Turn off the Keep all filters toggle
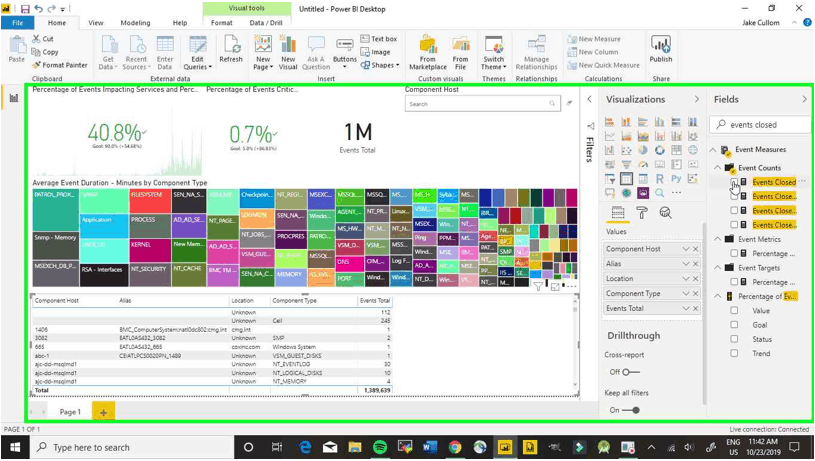The image size is (815, 461). [631, 410]
